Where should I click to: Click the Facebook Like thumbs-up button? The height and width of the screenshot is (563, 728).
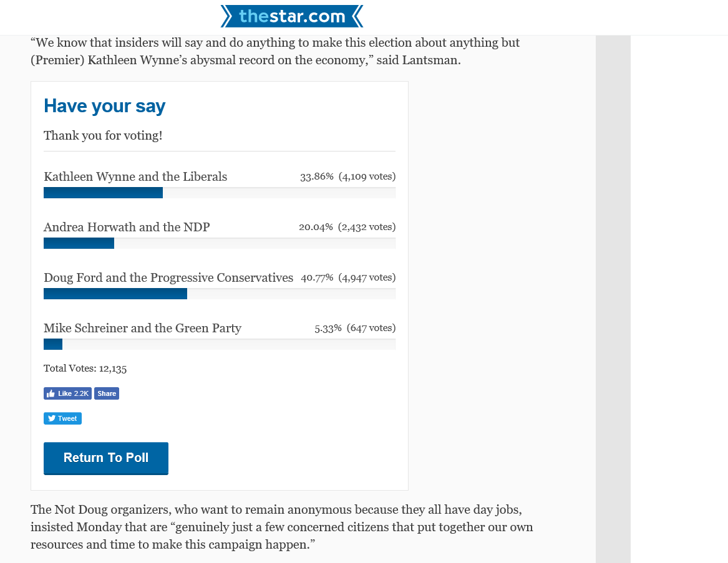[68, 393]
